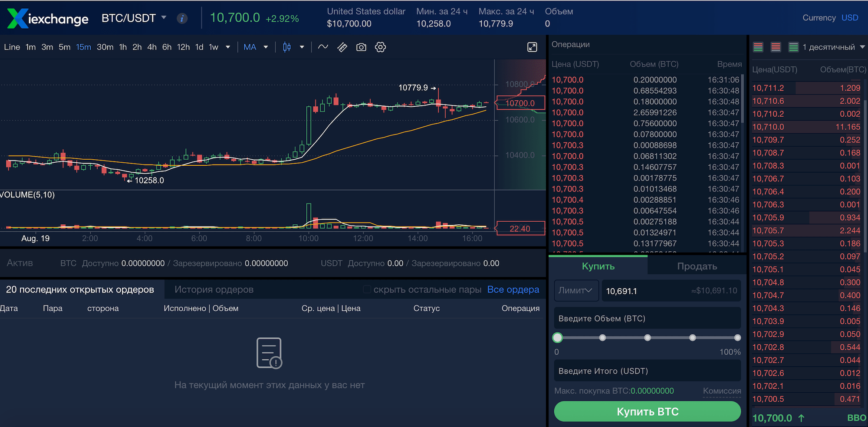Click trade row at 16:31:06

point(645,80)
